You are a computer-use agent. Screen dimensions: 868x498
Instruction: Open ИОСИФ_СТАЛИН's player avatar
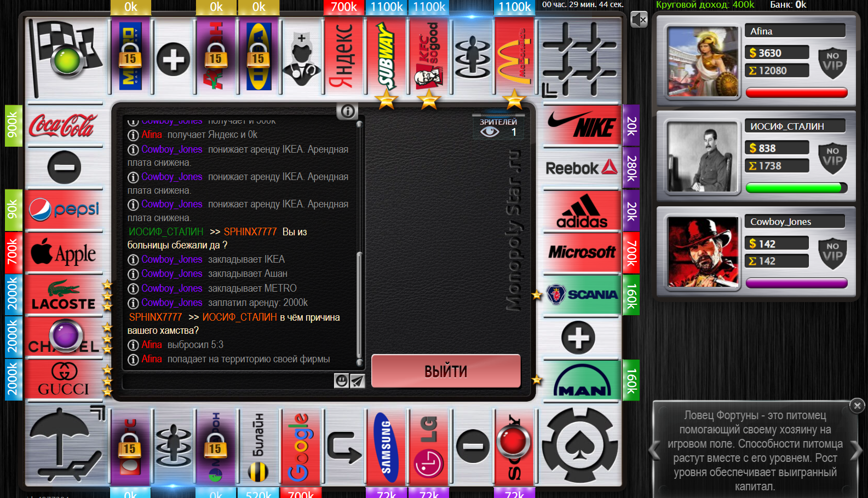coord(703,157)
